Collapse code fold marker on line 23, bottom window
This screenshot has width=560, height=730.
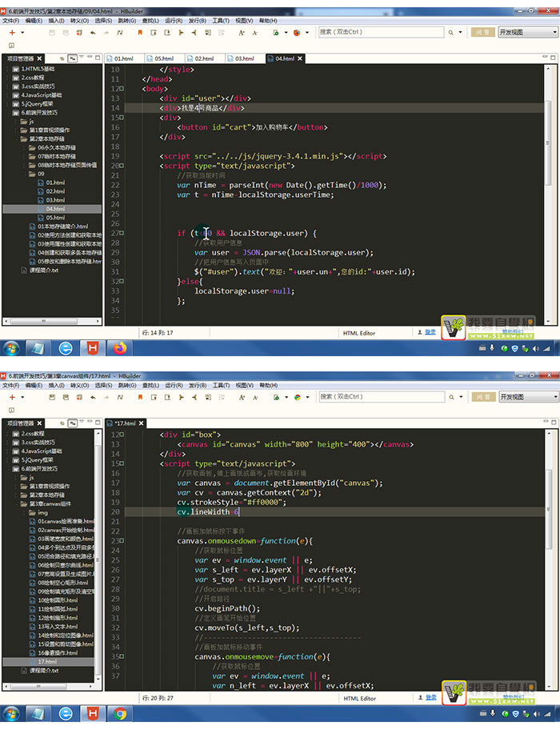pyautogui.click(x=122, y=540)
